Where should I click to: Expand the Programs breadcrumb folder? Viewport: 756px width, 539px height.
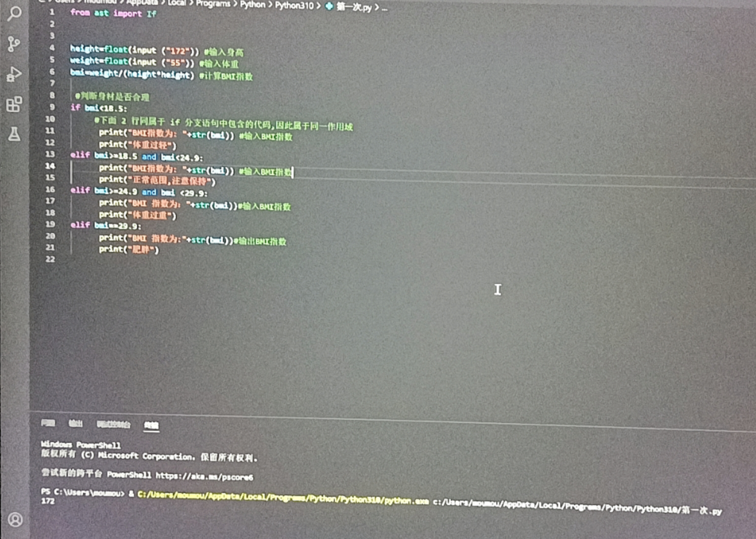pos(213,4)
